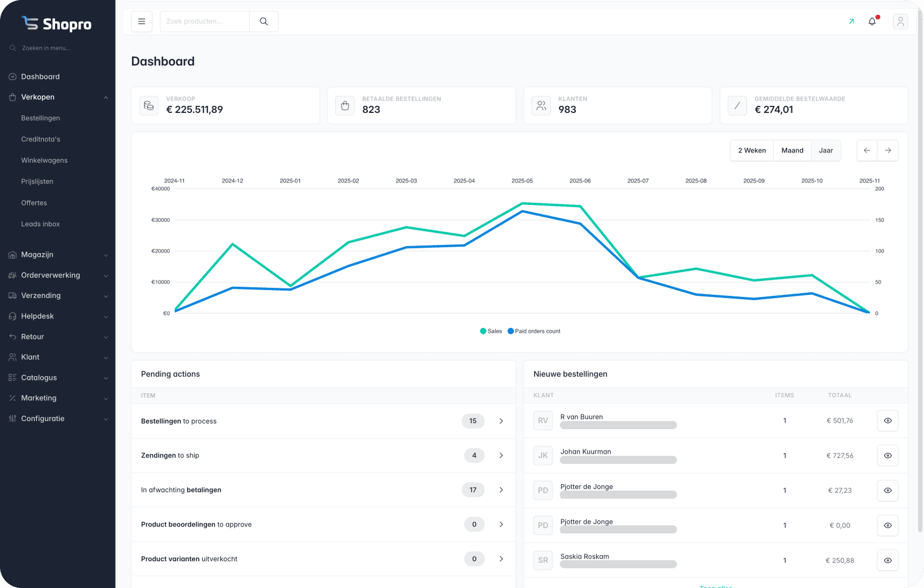The image size is (924, 588).
Task: Select the Jaar chart range
Action: [x=826, y=150]
